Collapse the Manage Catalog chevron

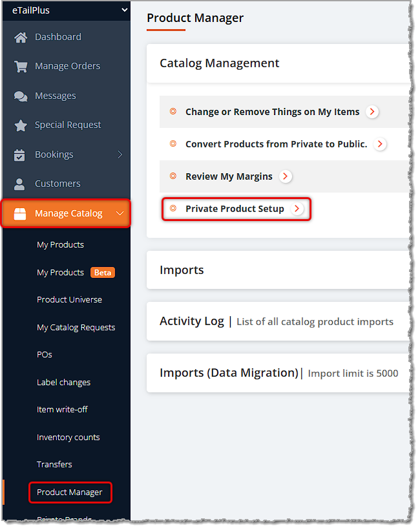click(x=120, y=214)
